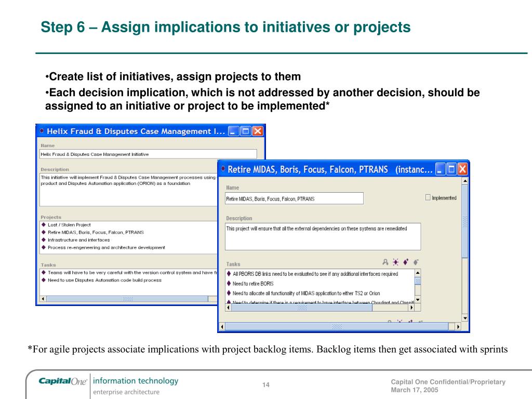The image size is (532, 399).
Task: Click the Name field containing Retire MIDAS, Boris, Focus
Action: coord(294,199)
